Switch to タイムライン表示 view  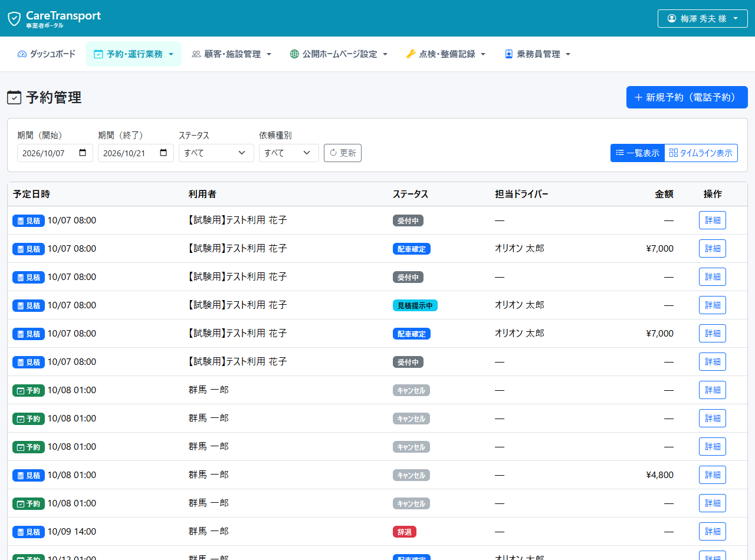coord(701,153)
